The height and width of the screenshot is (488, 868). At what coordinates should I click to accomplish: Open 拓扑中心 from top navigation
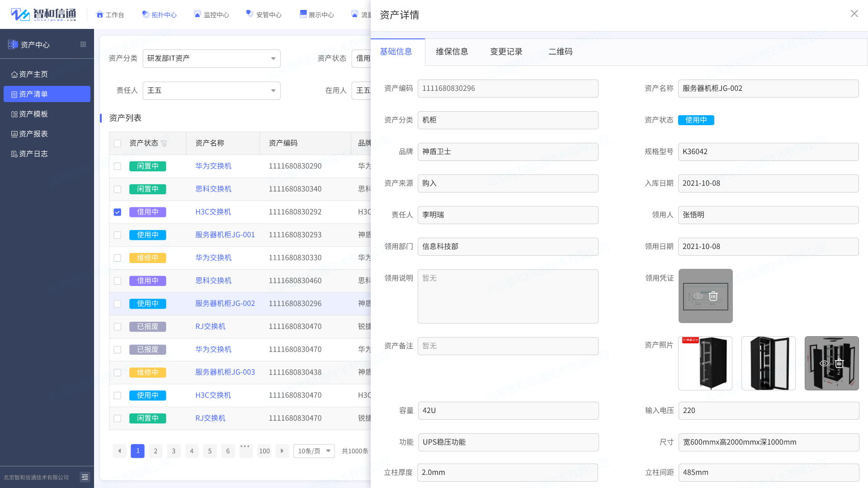tap(159, 14)
